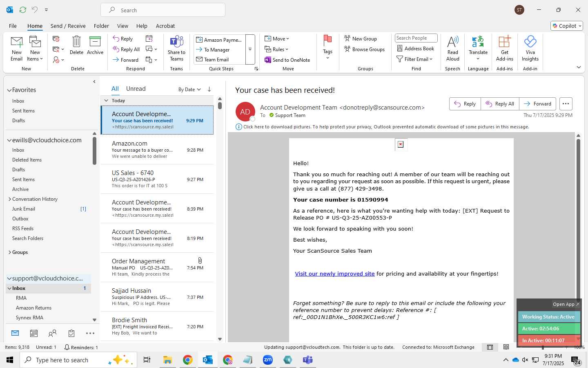Screen dimensions: 588x368
Task: Switch to Calendar view icon
Action: [34, 333]
